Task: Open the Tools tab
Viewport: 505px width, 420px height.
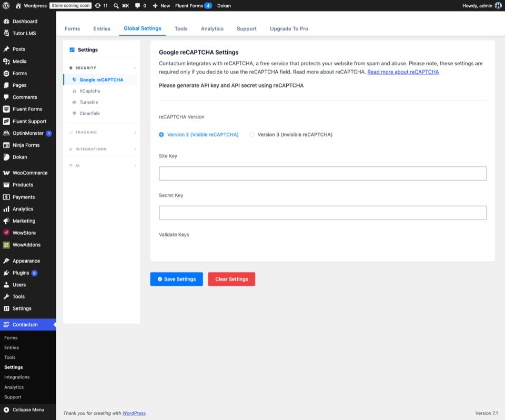Action: 181,29
